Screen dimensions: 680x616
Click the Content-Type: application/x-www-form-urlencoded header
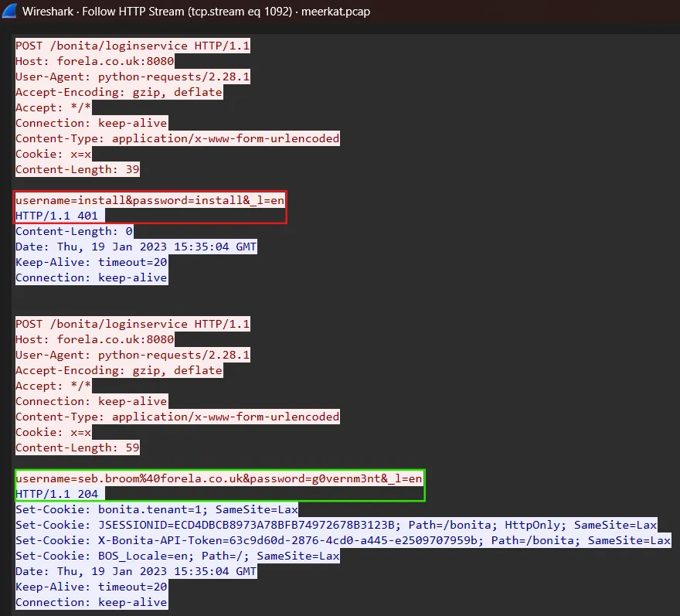[x=177, y=138]
